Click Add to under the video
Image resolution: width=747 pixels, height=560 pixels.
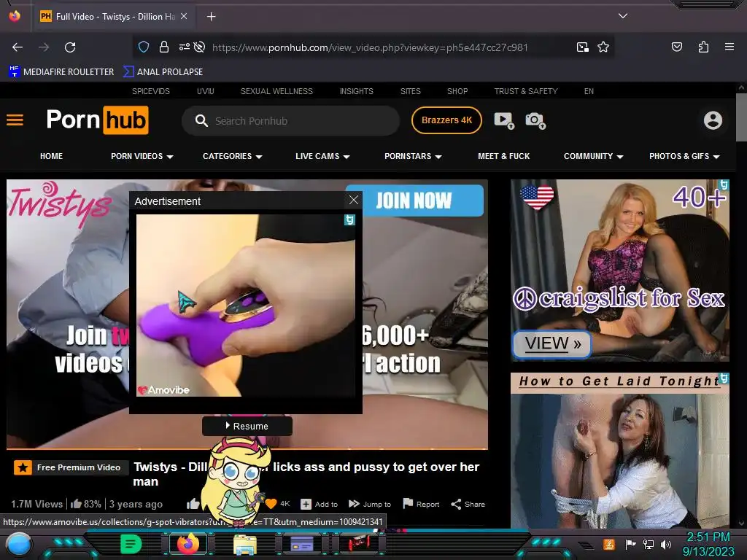pos(320,505)
